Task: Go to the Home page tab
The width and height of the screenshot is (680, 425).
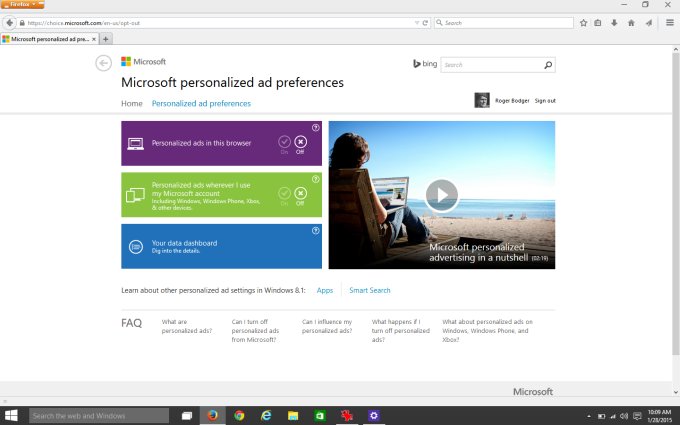Action: click(132, 103)
